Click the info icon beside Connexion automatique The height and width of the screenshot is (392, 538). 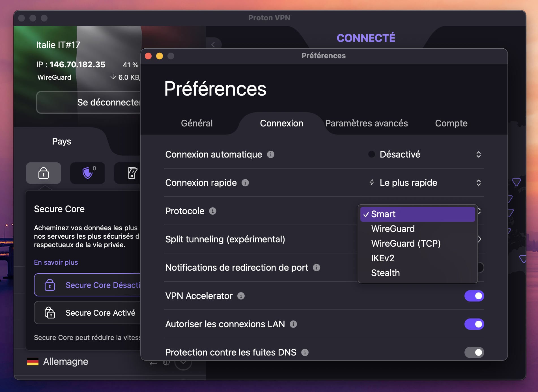[271, 154]
